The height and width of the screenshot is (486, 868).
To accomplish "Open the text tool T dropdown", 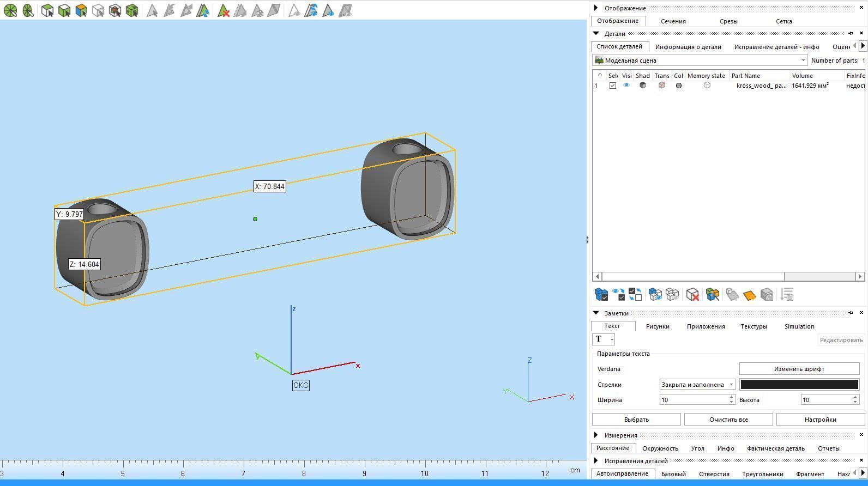I will pos(612,339).
